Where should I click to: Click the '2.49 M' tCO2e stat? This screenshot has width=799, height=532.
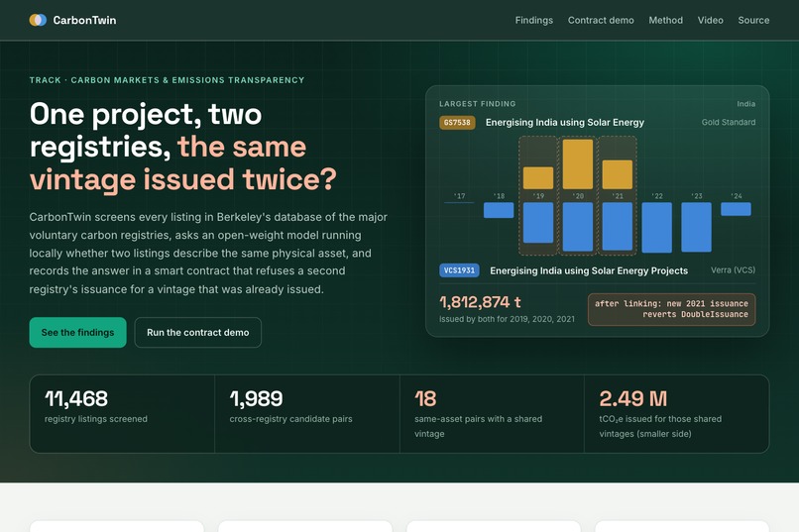632,398
